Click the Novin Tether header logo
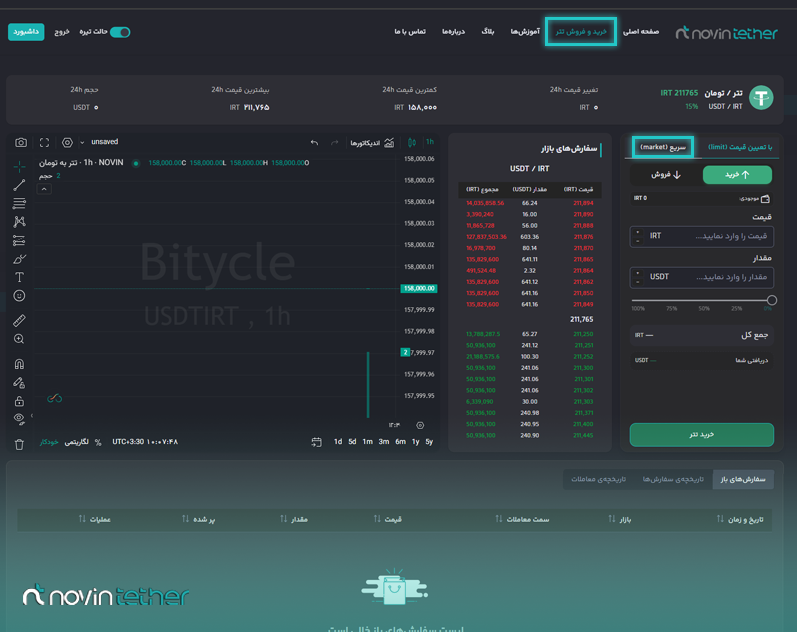 (726, 33)
